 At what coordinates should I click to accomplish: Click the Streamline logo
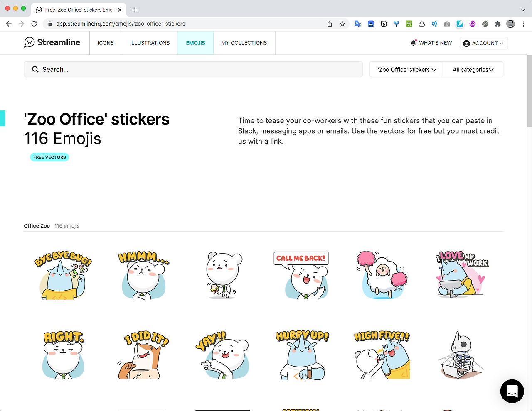tap(52, 42)
